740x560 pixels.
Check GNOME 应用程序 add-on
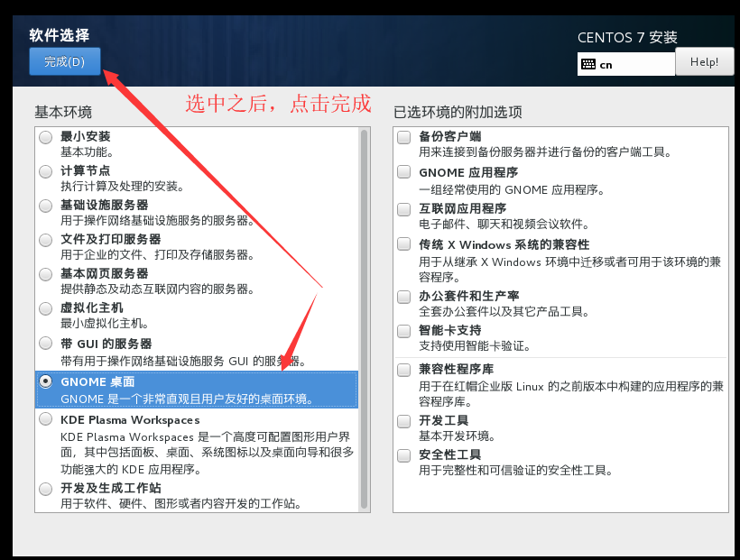[402, 171]
